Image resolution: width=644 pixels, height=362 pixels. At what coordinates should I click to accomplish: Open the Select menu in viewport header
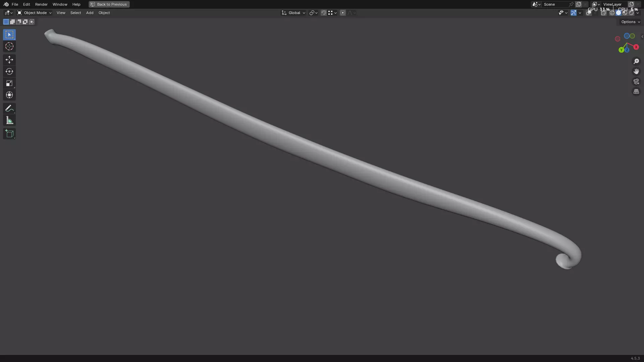tap(75, 13)
